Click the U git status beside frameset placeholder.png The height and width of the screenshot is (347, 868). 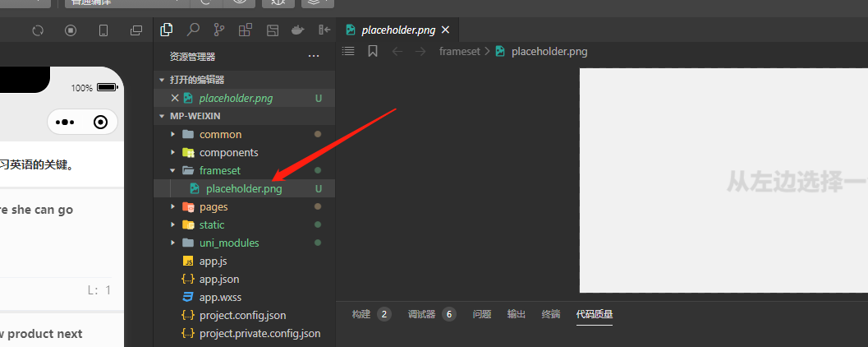pos(319,188)
